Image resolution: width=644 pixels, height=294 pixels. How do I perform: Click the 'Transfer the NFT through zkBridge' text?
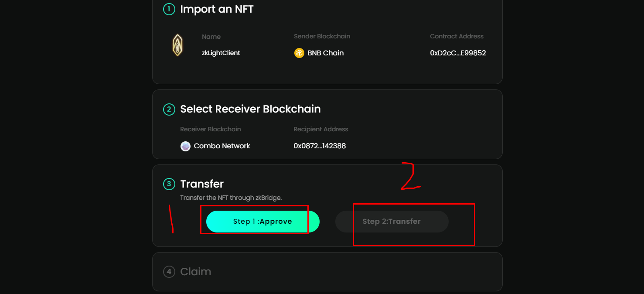[x=231, y=198]
